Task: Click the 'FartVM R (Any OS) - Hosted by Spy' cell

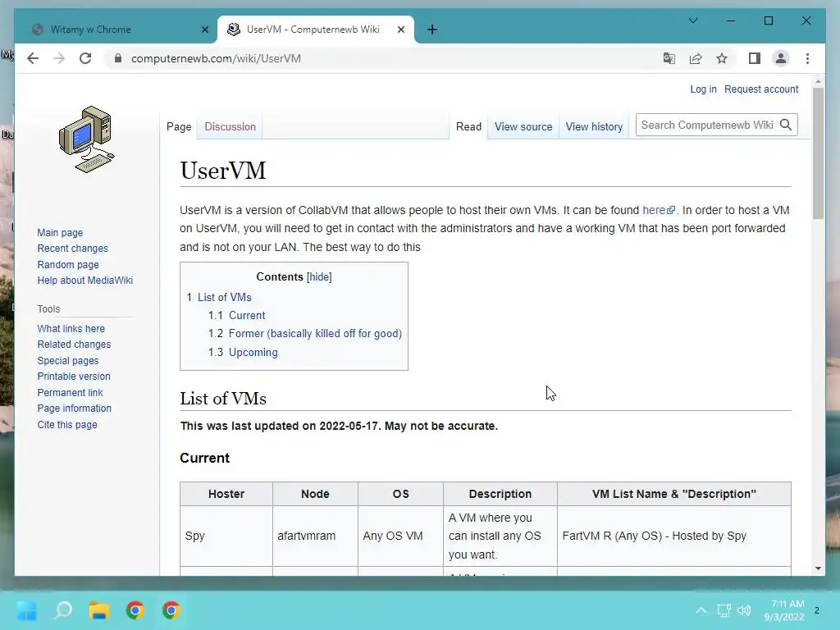Action: pos(674,536)
